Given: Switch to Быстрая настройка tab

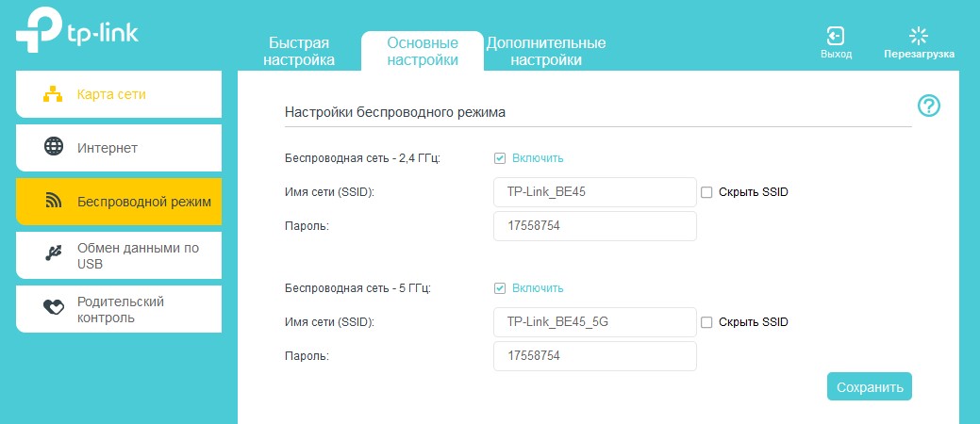Looking at the screenshot, I should pyautogui.click(x=299, y=52).
